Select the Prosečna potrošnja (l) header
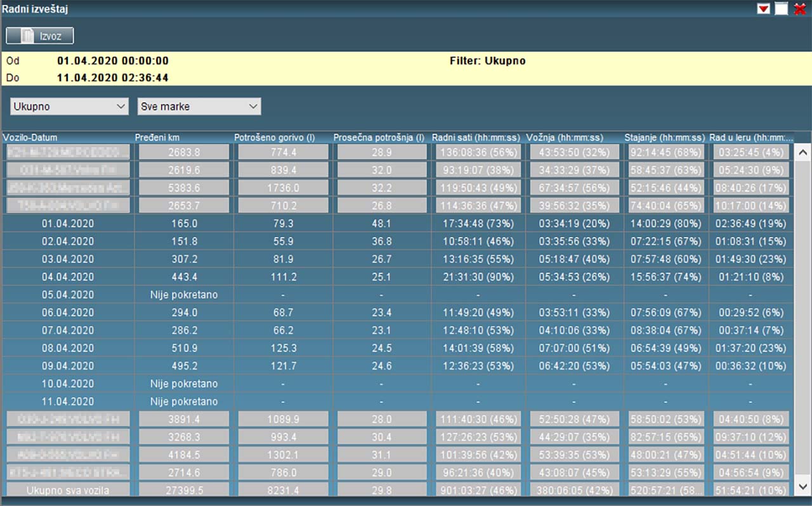Image resolution: width=812 pixels, height=506 pixels. (x=379, y=138)
